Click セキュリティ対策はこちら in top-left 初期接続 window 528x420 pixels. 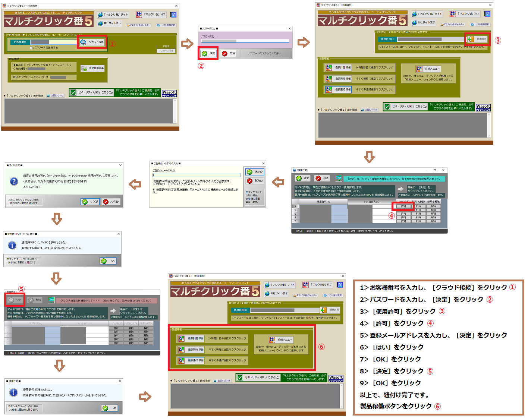pyautogui.click(x=91, y=92)
